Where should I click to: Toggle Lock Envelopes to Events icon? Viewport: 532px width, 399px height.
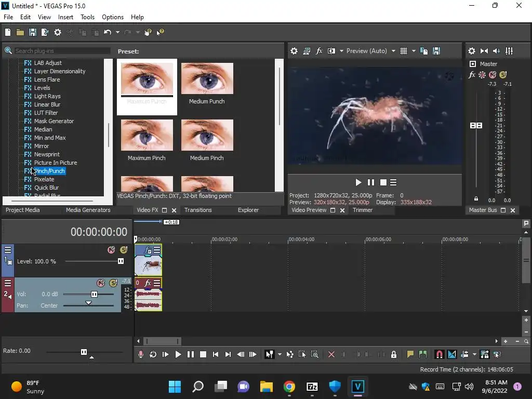[x=485, y=354]
